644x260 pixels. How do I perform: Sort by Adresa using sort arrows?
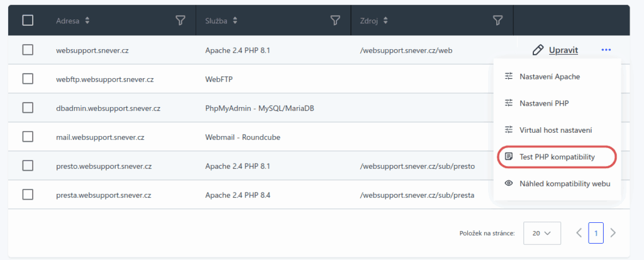pyautogui.click(x=87, y=21)
